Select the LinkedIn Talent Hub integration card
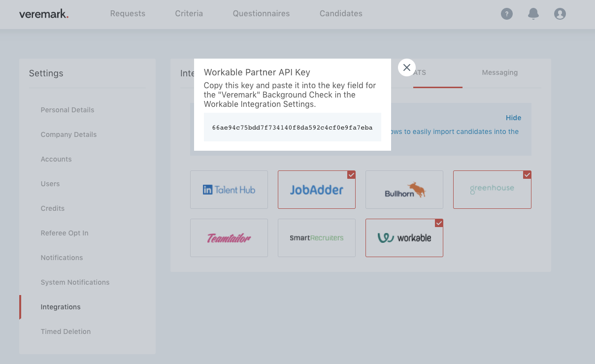This screenshot has height=364, width=595. [229, 190]
